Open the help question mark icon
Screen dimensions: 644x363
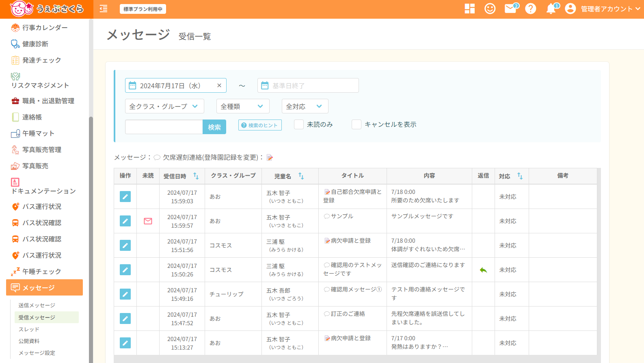(x=531, y=9)
